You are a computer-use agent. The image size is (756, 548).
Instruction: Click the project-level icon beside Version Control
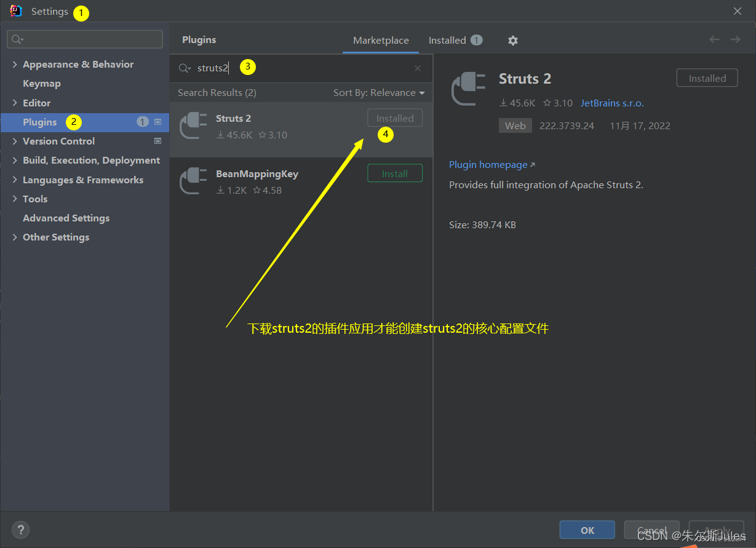pyautogui.click(x=157, y=141)
